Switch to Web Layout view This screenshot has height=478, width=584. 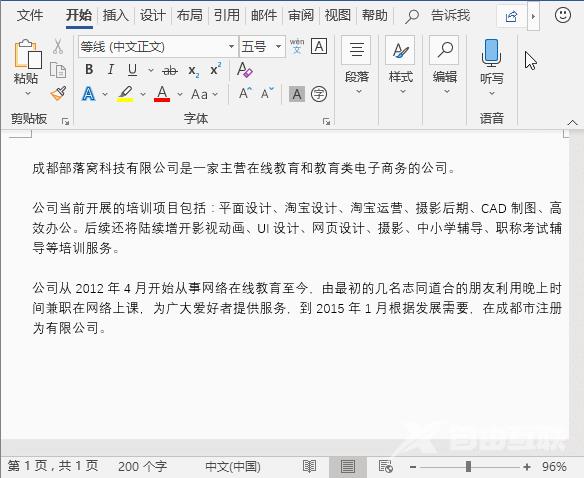(x=385, y=466)
